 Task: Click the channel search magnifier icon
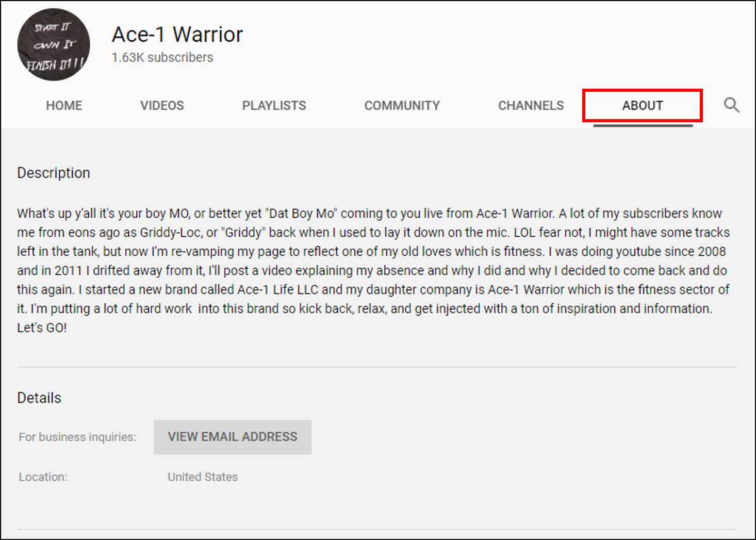point(731,105)
